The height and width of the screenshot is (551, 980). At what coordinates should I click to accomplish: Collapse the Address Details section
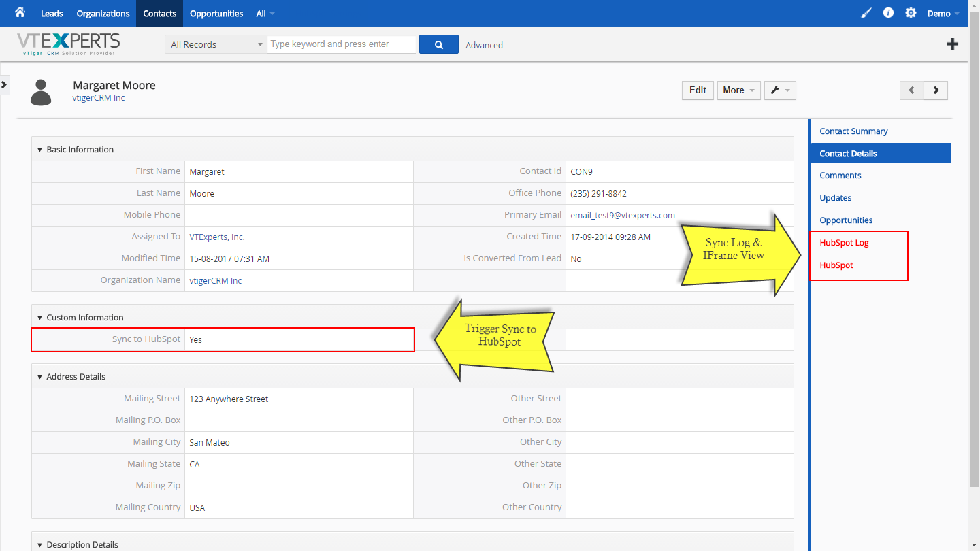pos(39,377)
